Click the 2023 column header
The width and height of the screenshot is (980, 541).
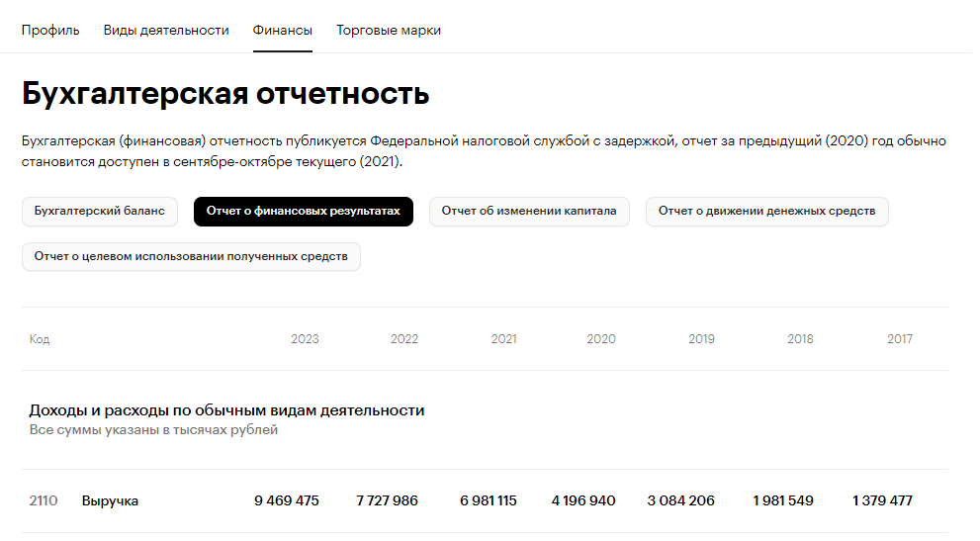point(305,339)
